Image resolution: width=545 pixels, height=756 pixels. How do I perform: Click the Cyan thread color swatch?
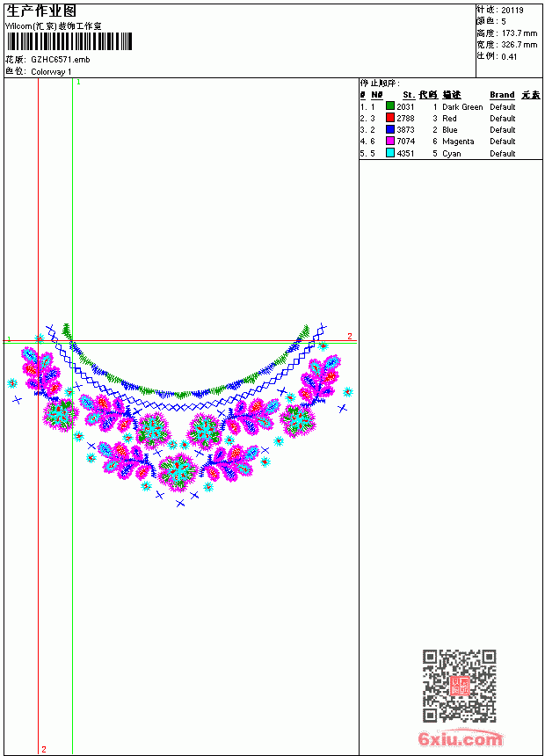(x=390, y=153)
